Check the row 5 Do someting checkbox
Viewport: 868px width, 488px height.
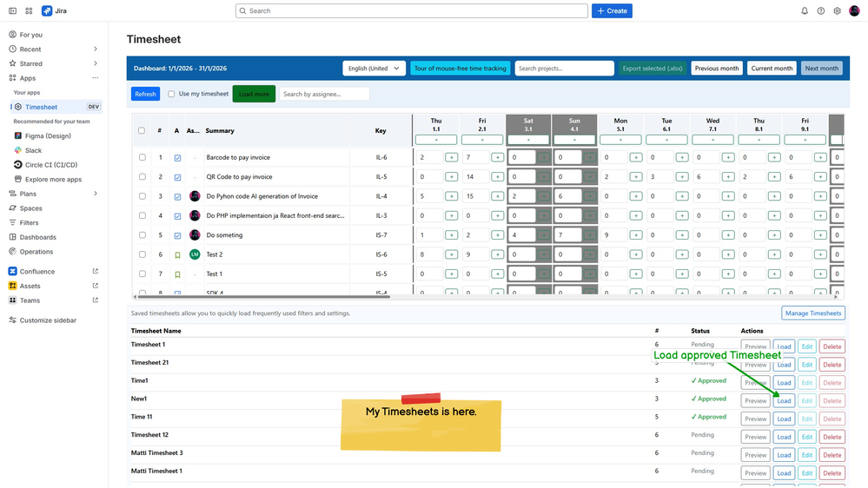pos(142,234)
